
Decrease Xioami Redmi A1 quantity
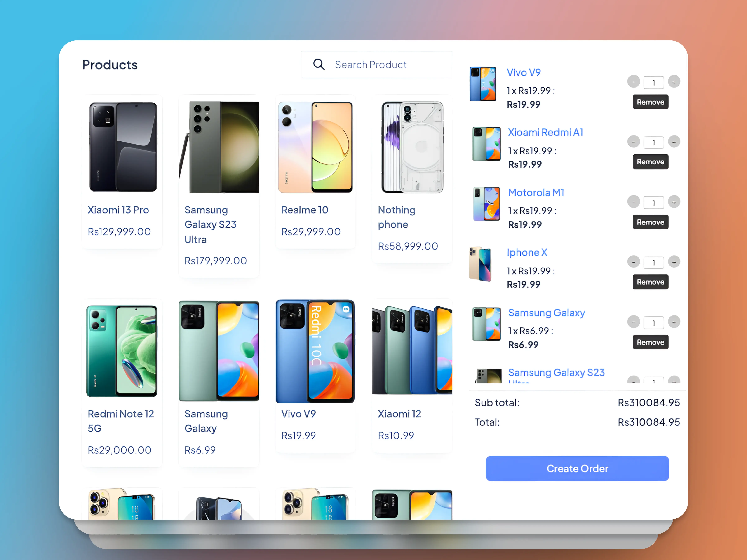(634, 142)
